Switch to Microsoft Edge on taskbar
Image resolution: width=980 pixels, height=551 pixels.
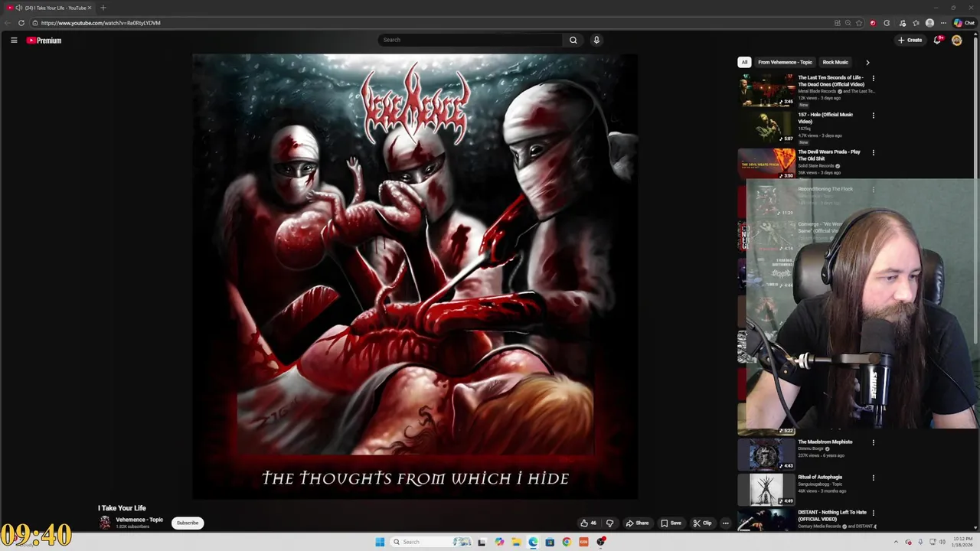coord(533,542)
